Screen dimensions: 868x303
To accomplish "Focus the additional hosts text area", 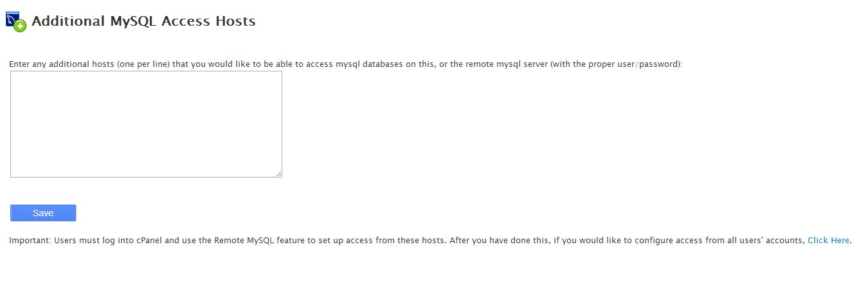I will pyautogui.click(x=146, y=124).
